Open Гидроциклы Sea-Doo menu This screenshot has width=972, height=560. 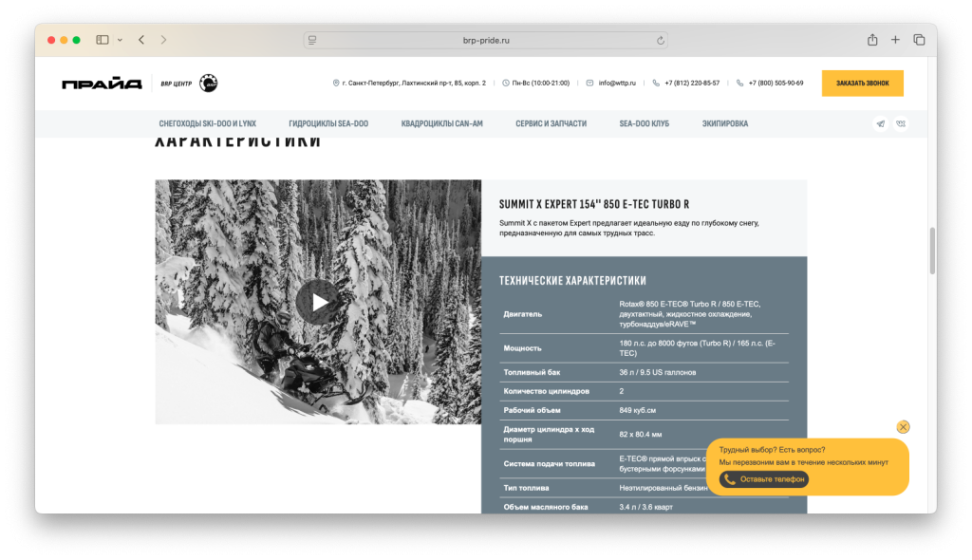(328, 123)
